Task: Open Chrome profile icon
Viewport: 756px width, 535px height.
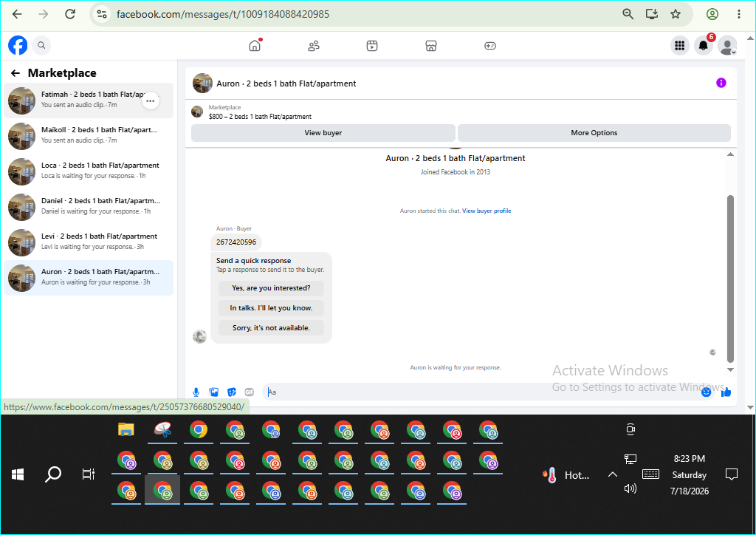Action: 712,14
